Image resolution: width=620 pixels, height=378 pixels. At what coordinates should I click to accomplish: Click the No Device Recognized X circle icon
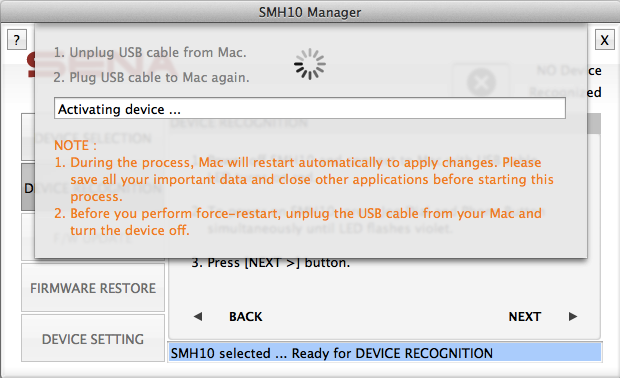click(x=481, y=83)
